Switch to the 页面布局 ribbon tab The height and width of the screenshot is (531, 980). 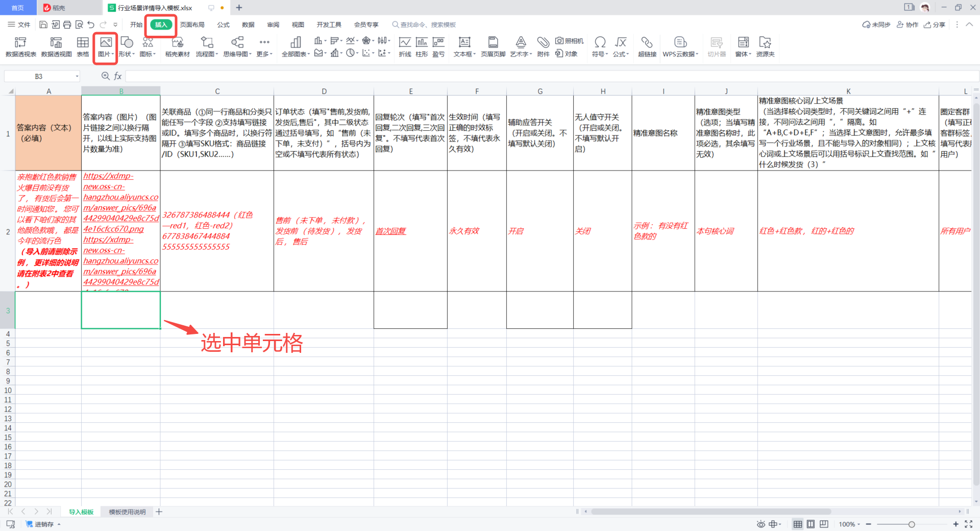(x=192, y=25)
